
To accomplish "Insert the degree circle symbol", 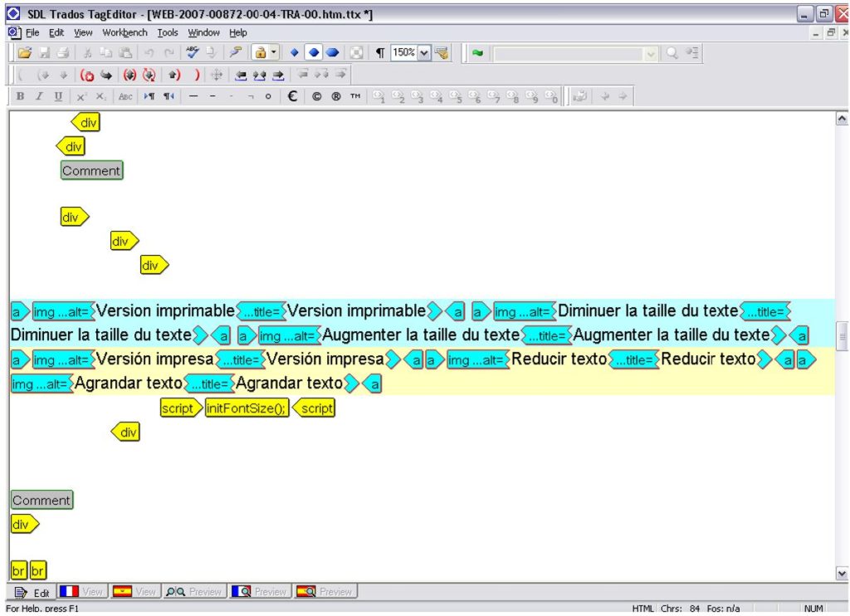I will pyautogui.click(x=268, y=96).
